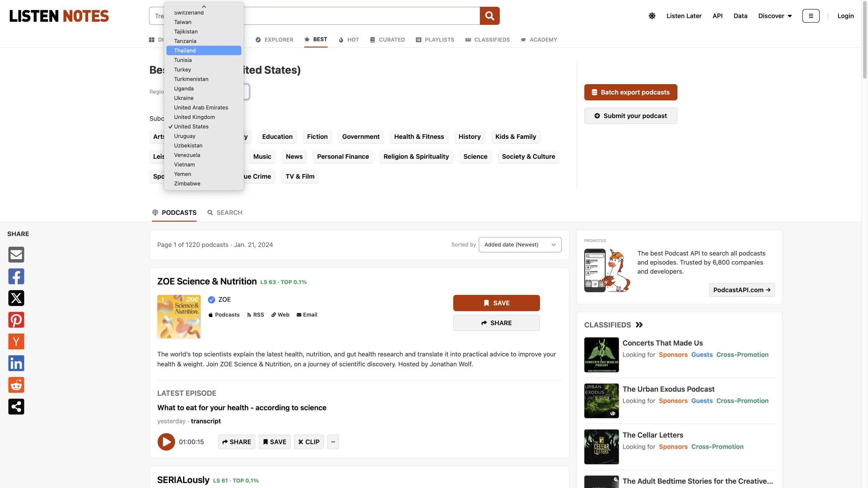Screen dimensions: 868x488
Task: Click Batch export podcasts button
Action: tap(630, 92)
